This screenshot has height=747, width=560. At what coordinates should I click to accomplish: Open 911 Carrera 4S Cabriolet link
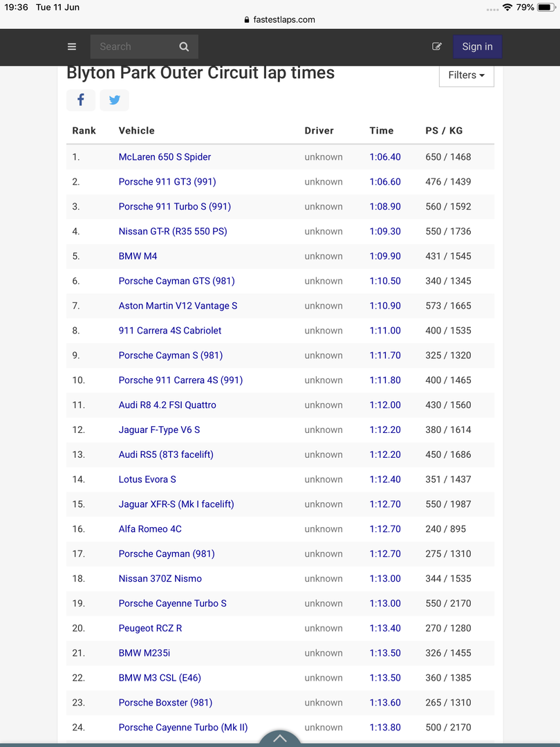click(170, 330)
